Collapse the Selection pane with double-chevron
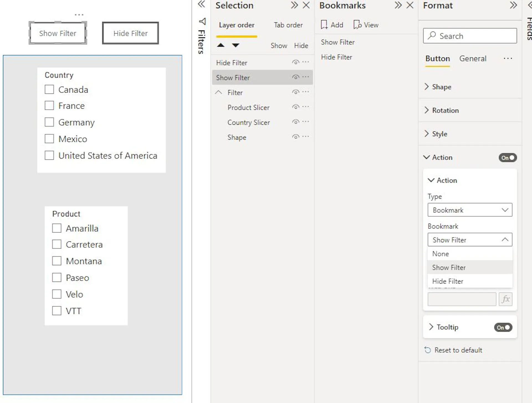 tap(294, 5)
